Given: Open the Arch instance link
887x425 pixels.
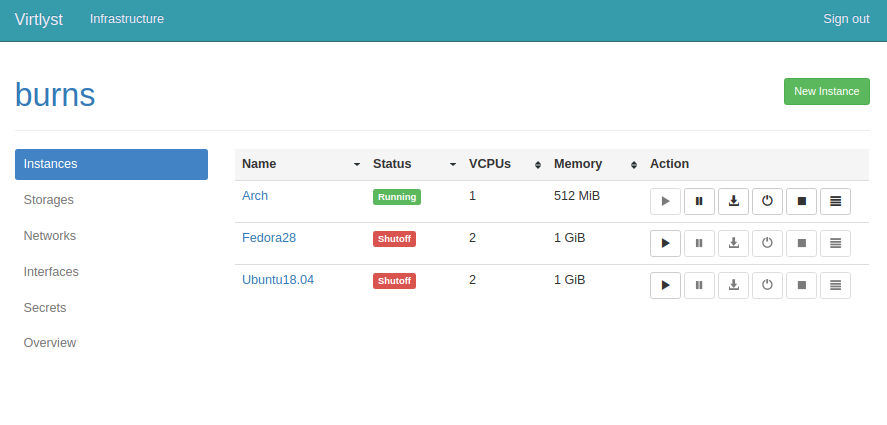Looking at the screenshot, I should pyautogui.click(x=255, y=196).
